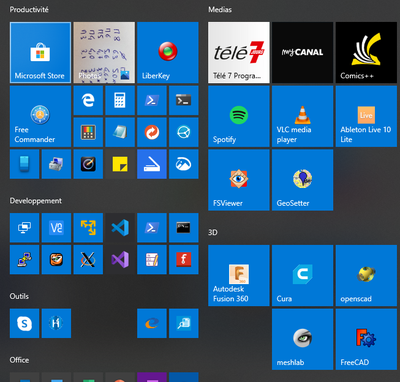Image resolution: width=400 pixels, height=382 pixels.
Task: Launch the meshlab tile
Action: coord(302,339)
